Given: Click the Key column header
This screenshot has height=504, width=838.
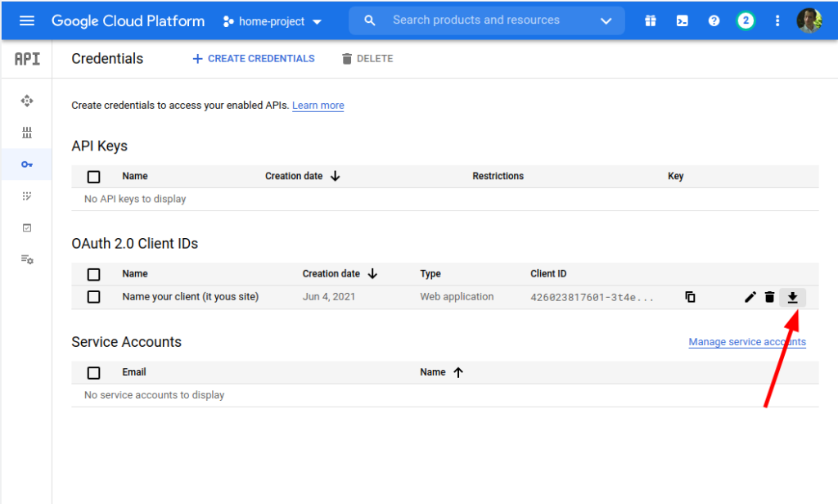Looking at the screenshot, I should (675, 176).
